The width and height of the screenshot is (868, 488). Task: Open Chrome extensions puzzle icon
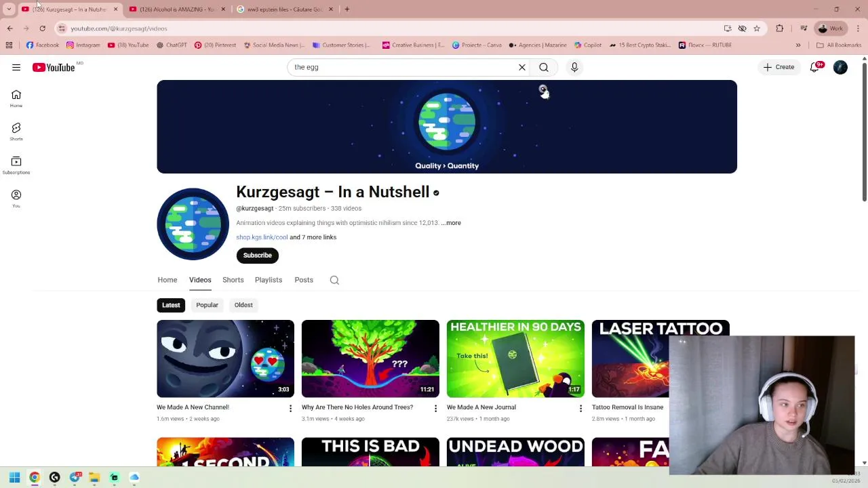pos(779,28)
